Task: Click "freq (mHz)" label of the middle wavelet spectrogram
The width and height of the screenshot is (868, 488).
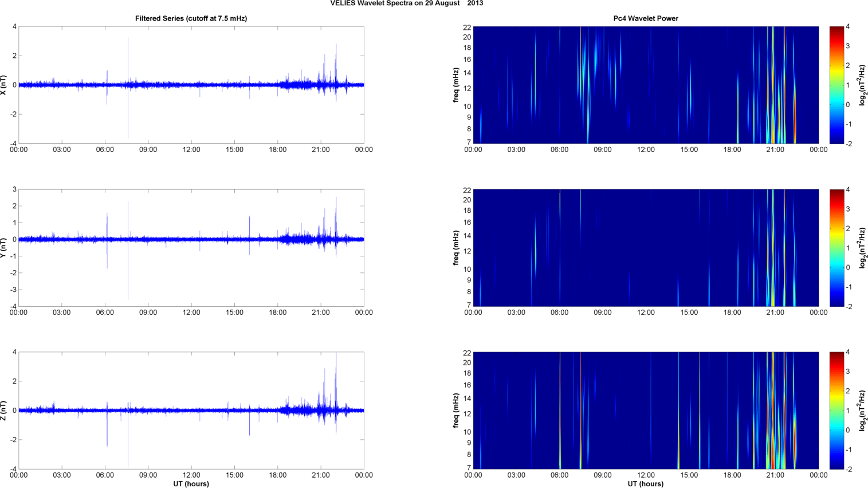Action: click(457, 248)
